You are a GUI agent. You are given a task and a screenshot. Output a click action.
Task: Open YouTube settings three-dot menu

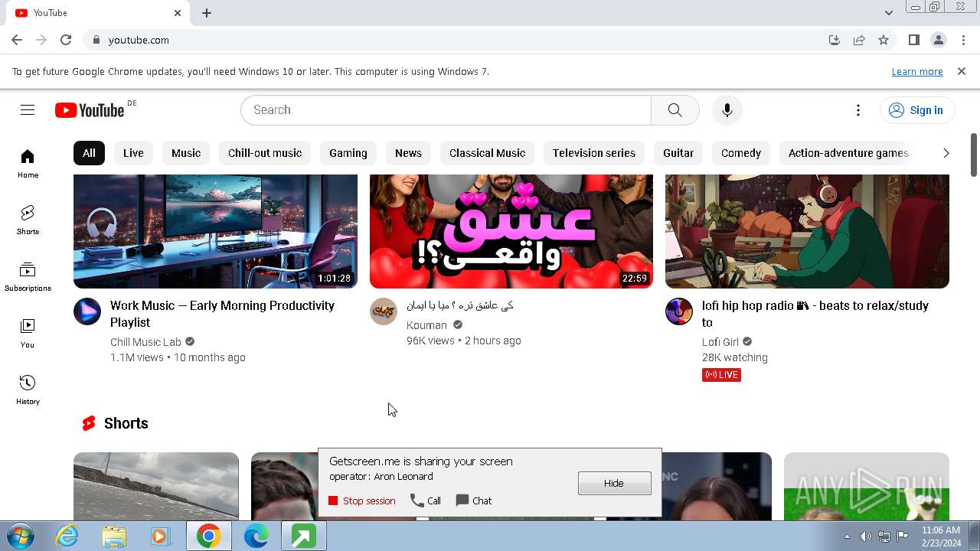(x=858, y=110)
